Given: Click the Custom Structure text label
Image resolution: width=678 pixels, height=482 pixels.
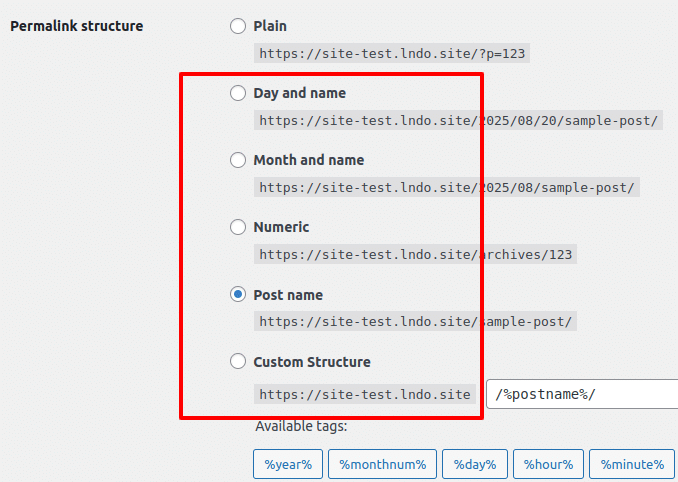Looking at the screenshot, I should pos(312,362).
